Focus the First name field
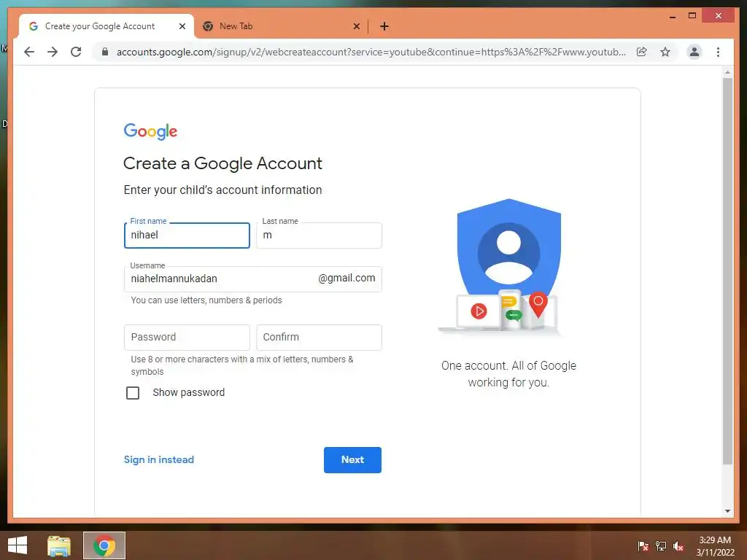The height and width of the screenshot is (560, 747). (187, 236)
